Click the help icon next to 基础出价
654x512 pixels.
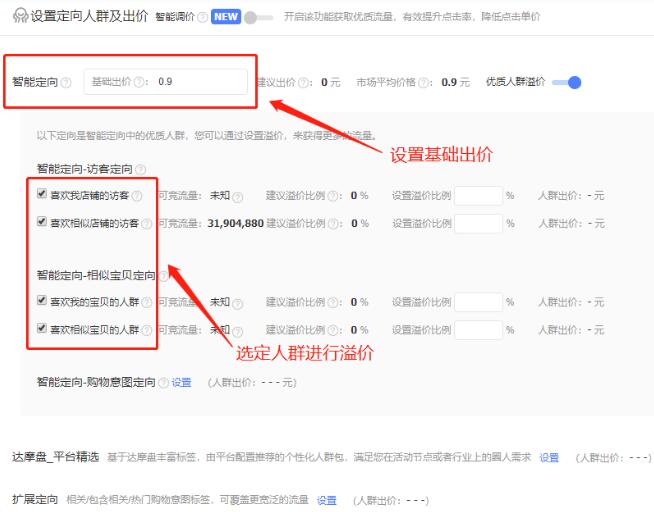pos(139,82)
